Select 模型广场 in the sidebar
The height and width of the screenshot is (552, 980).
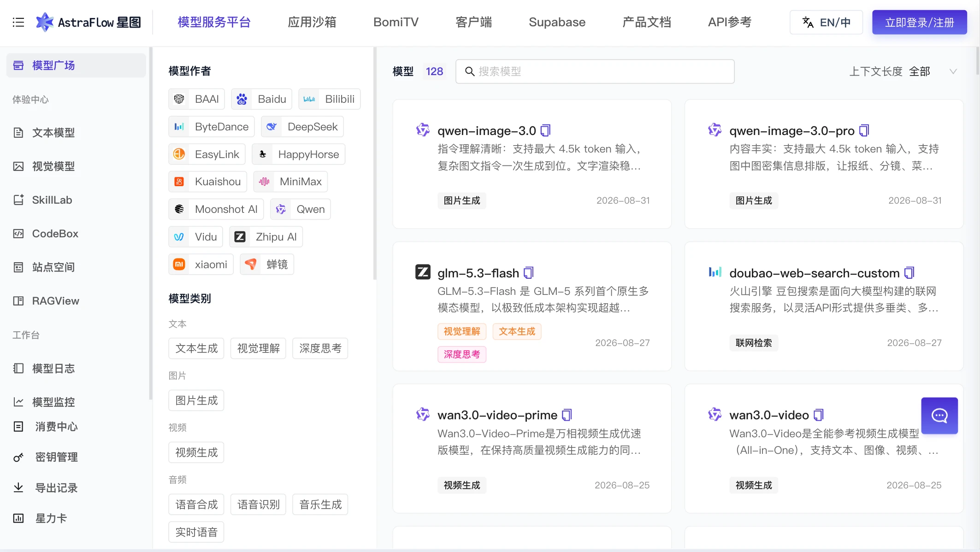tap(76, 65)
